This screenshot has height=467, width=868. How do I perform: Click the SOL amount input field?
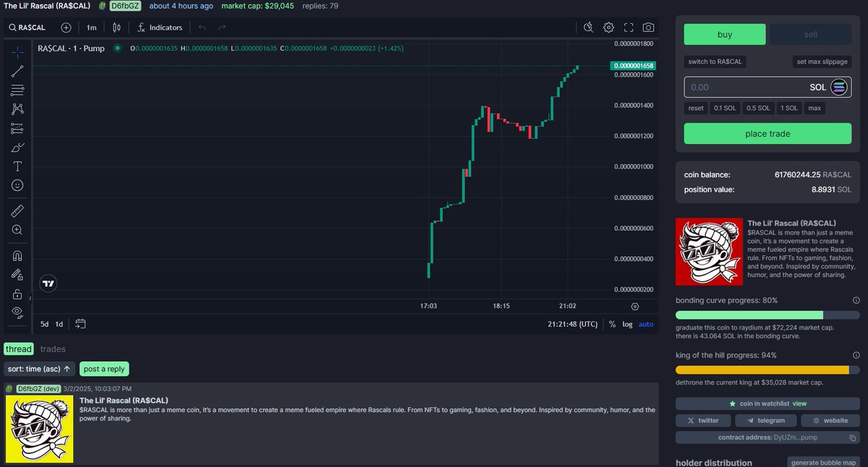(x=767, y=87)
